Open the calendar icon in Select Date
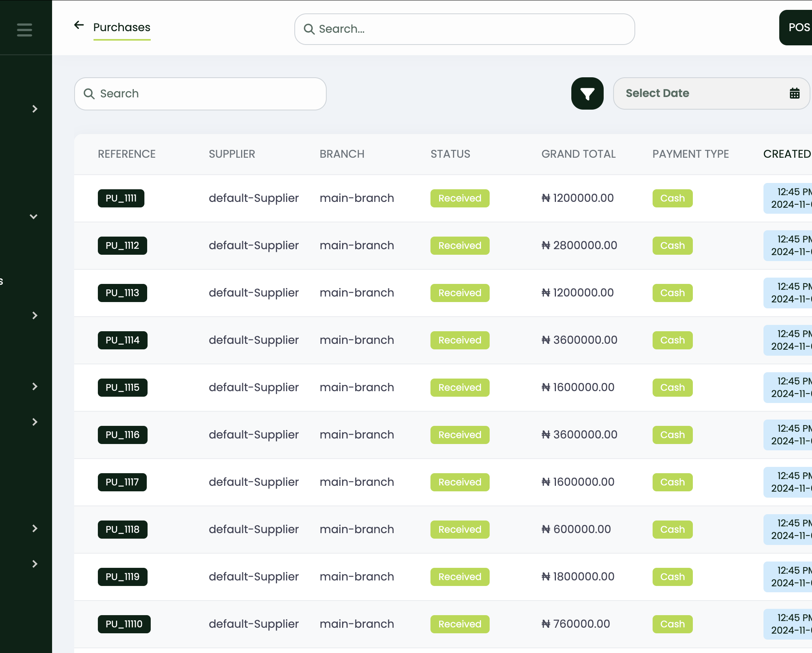Viewport: 812px width, 653px height. (794, 93)
